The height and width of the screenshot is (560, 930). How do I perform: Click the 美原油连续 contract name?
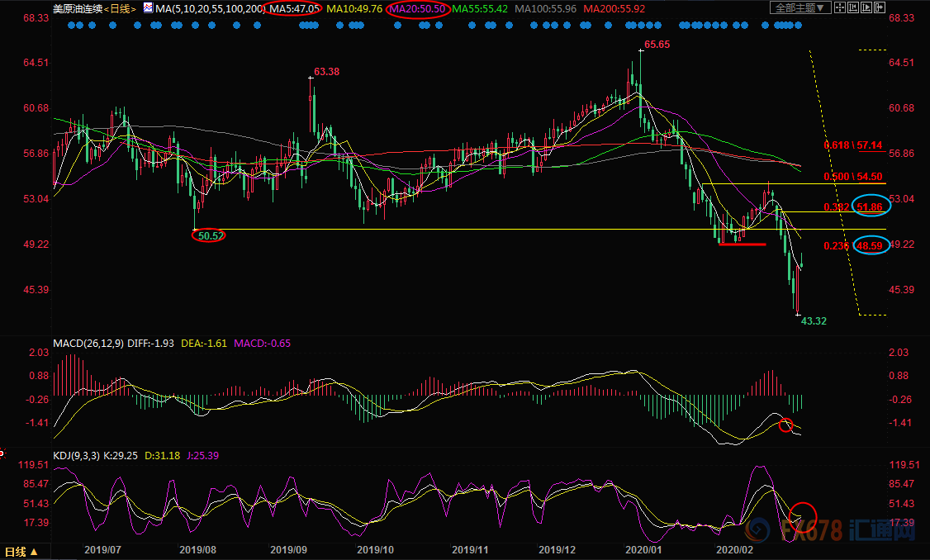coord(78,9)
